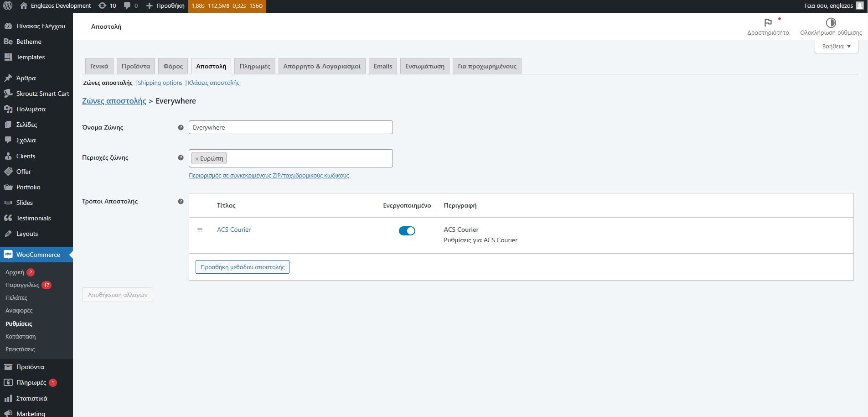This screenshot has height=417, width=868.
Task: Click the Finish setup half-circle icon
Action: point(831,23)
